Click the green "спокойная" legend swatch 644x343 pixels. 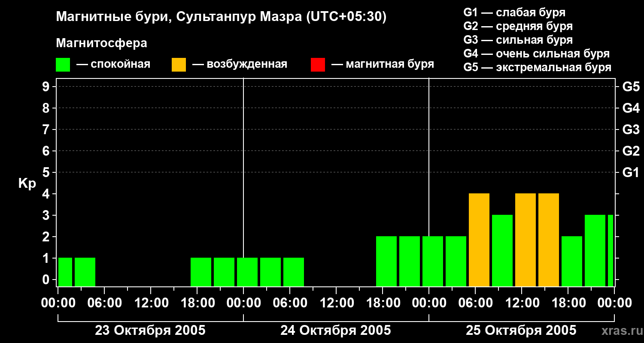[x=63, y=64]
